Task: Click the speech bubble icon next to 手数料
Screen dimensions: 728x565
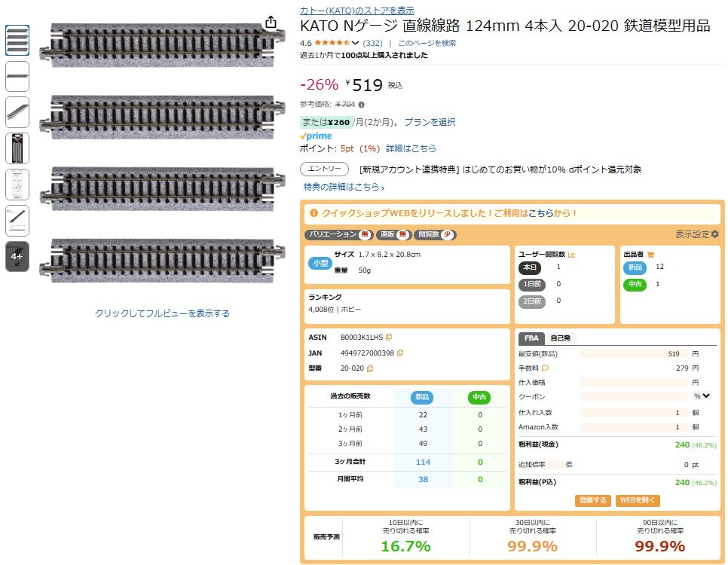Action: (545, 368)
